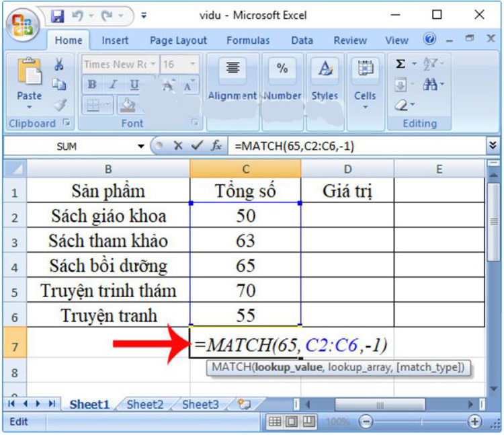
Task: Click the Select All corner button
Action: coord(15,169)
